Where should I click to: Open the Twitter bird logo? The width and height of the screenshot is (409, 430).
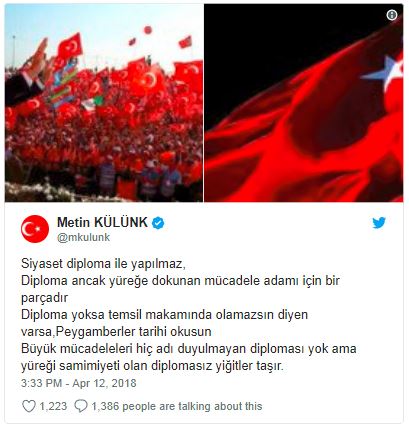379,223
